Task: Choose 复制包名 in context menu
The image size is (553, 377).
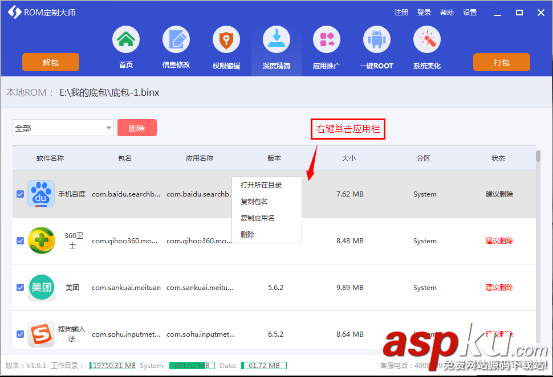Action: coord(254,201)
